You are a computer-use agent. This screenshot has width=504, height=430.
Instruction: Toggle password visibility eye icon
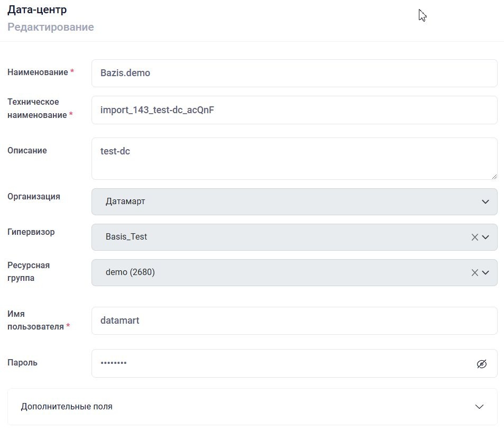pyautogui.click(x=481, y=364)
